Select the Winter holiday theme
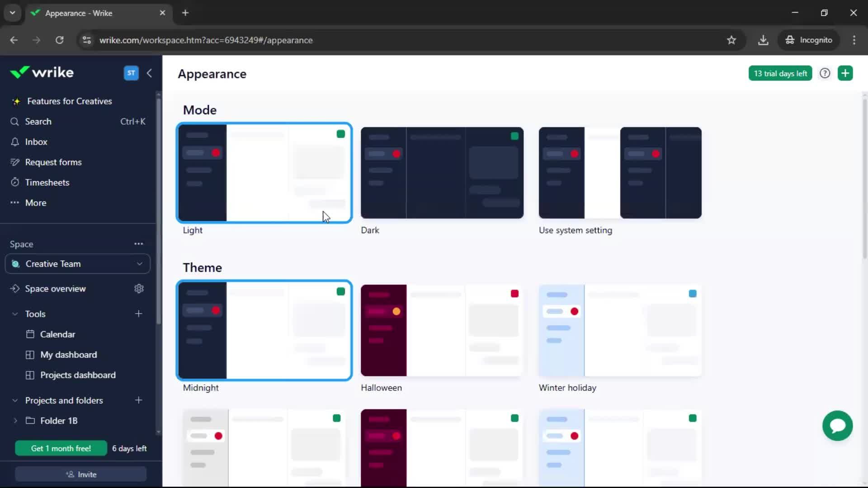The height and width of the screenshot is (488, 868). (x=620, y=330)
